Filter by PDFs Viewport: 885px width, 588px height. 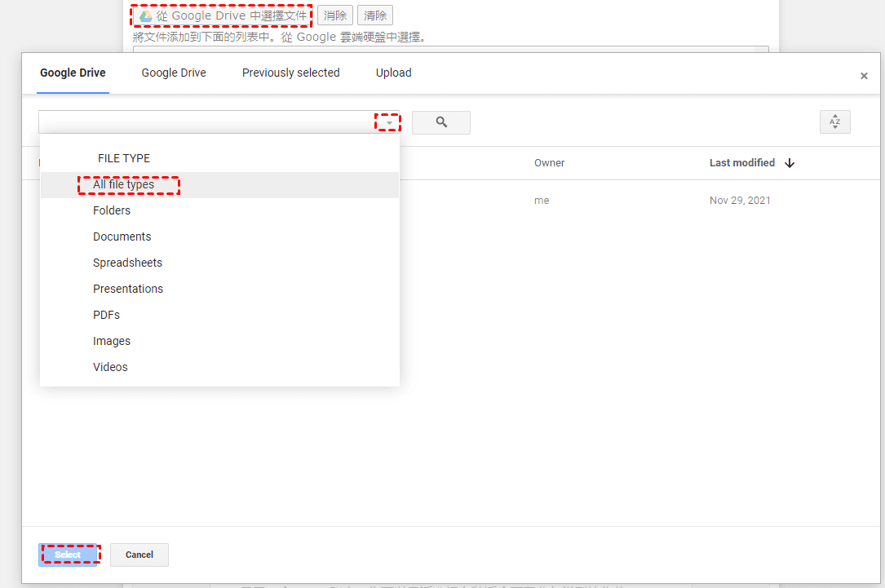pos(219,315)
